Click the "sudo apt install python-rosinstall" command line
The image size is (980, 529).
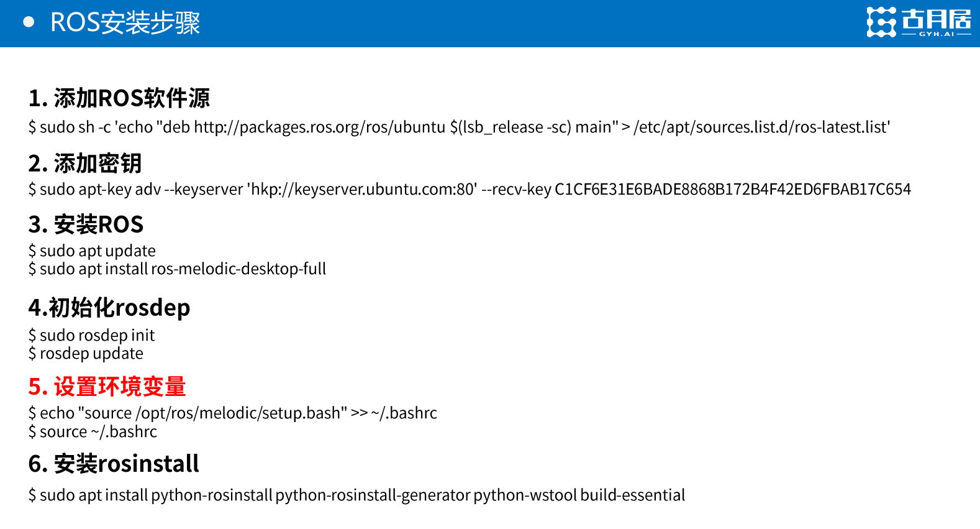point(356,495)
